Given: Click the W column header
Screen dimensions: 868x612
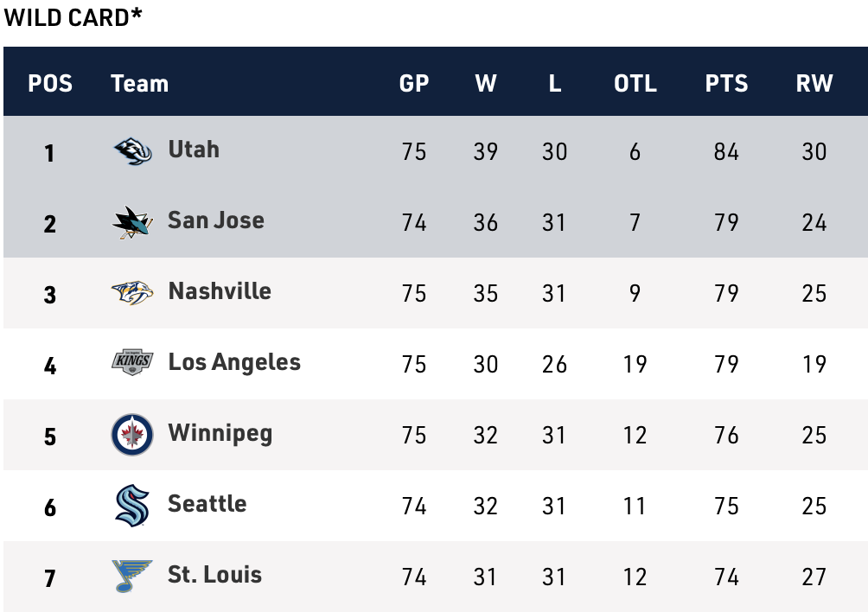Looking at the screenshot, I should click(x=486, y=83).
